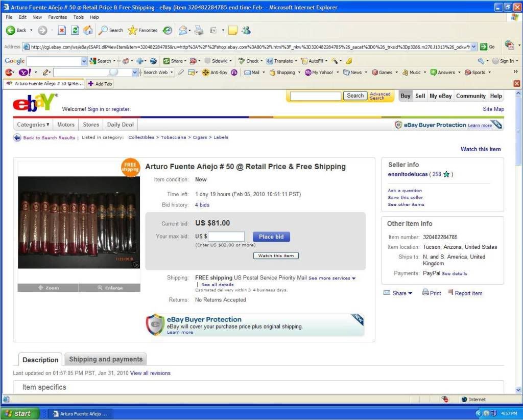Click the Go button beside the address bar
Image resolution: width=523 pixels, height=420 pixels.
(x=487, y=46)
